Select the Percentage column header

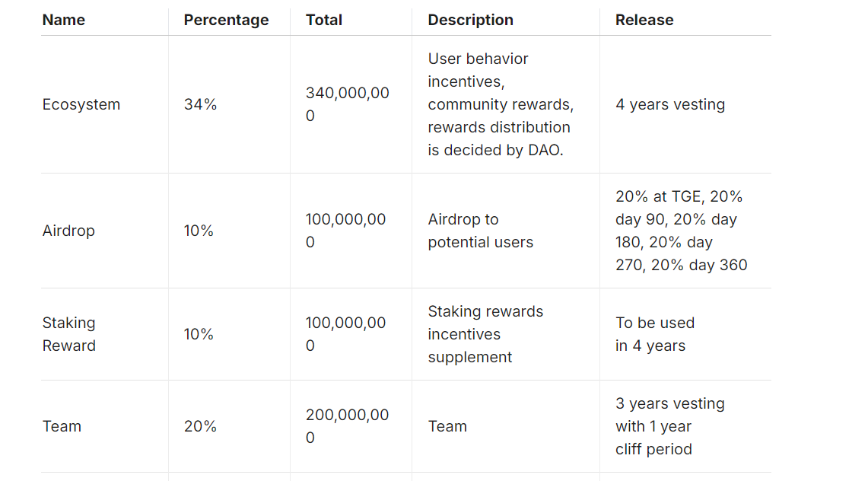tap(226, 21)
